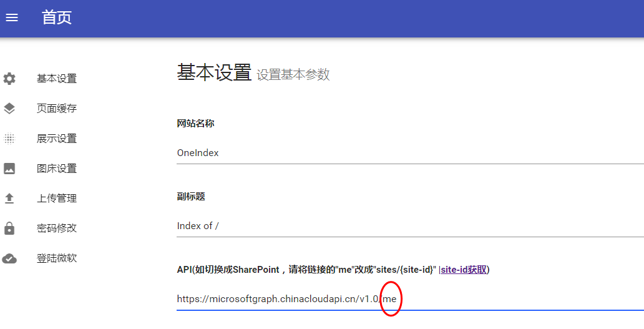Open the 展示设置 menu entry

tap(57, 139)
